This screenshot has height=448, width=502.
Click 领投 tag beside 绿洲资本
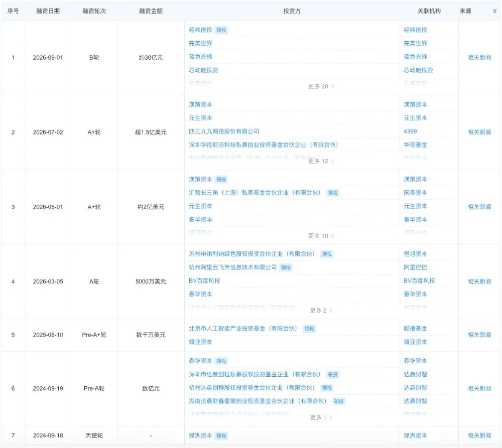click(x=221, y=436)
